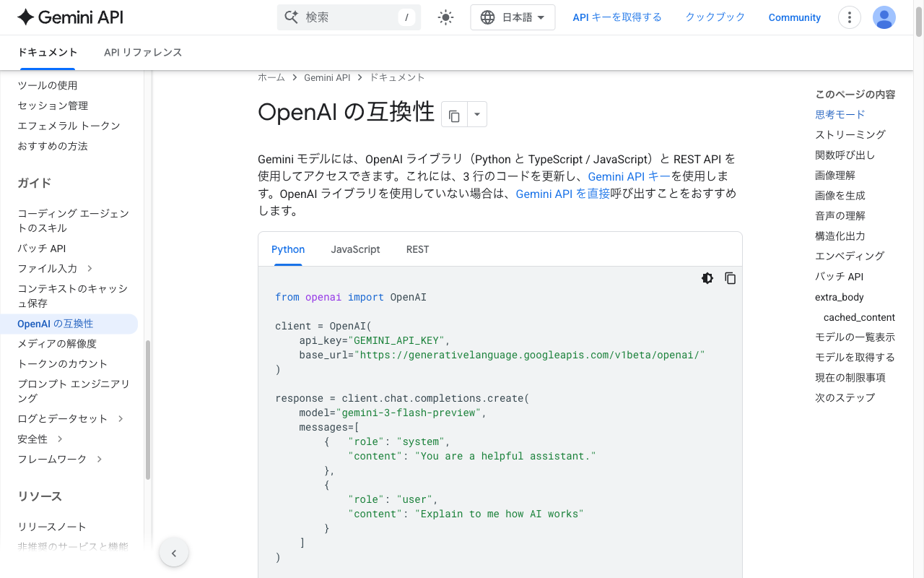Click the profile avatar

[884, 17]
